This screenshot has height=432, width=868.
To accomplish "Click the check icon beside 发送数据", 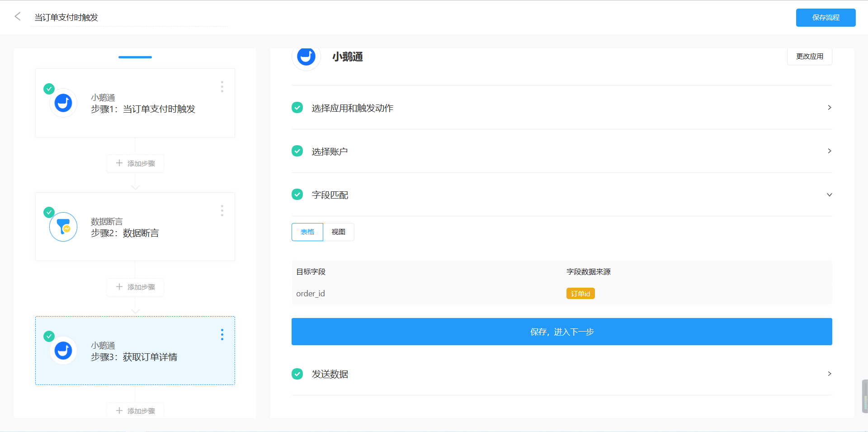I will point(297,374).
